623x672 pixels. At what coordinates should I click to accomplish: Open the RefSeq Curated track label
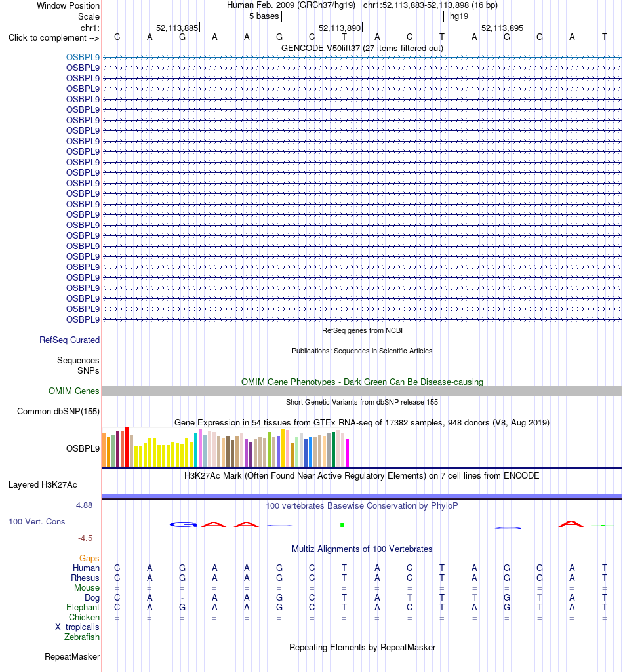pos(70,340)
